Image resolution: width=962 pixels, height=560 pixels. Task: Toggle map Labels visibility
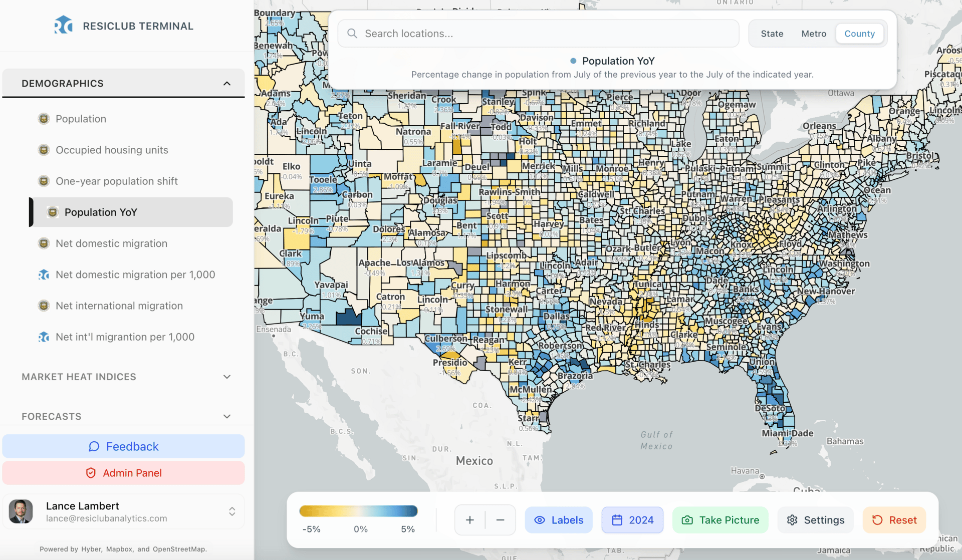[x=558, y=520]
